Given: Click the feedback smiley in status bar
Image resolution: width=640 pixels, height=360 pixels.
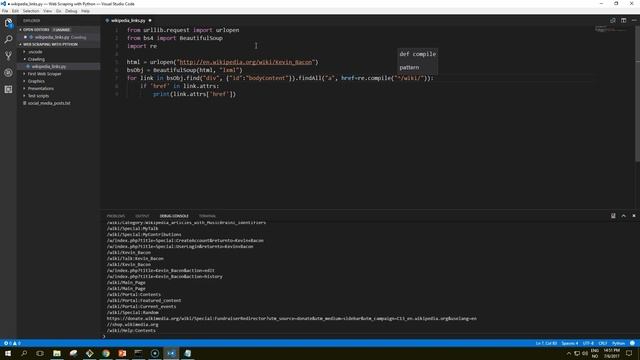Looking at the screenshot, I should coord(632,343).
